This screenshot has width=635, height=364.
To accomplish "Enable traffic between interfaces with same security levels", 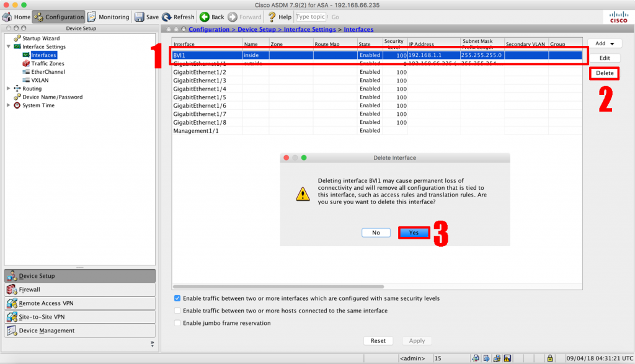I will (177, 298).
